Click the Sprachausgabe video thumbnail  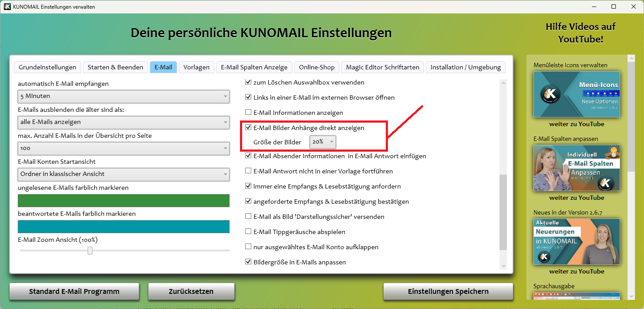click(x=577, y=296)
